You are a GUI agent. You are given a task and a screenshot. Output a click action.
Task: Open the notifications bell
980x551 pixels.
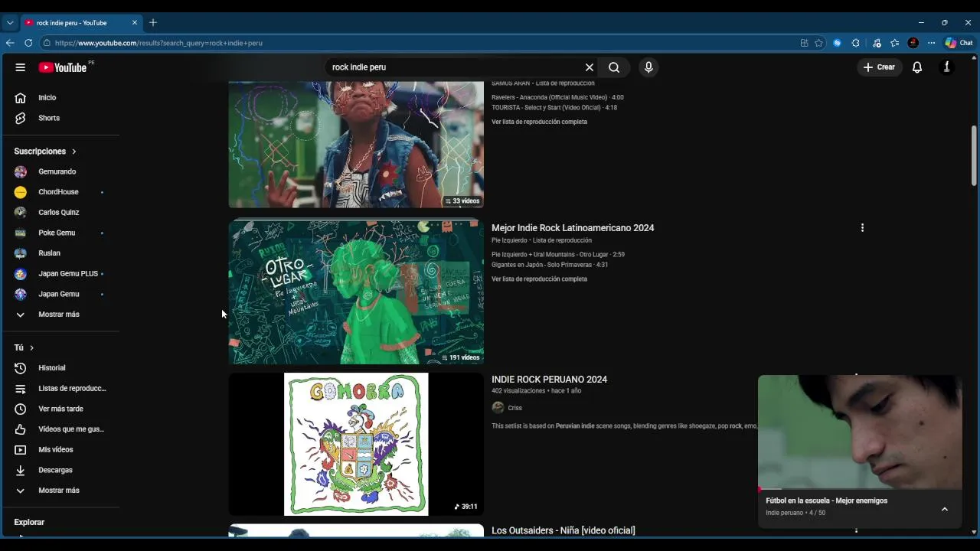(x=917, y=67)
